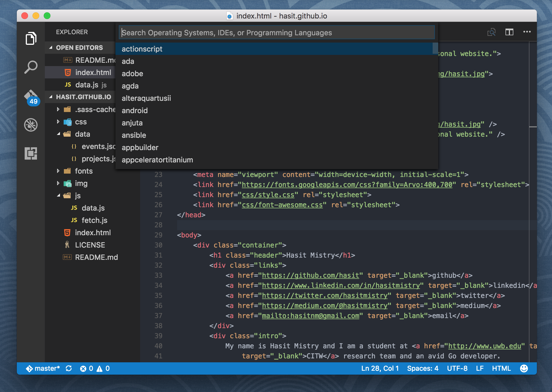Expand the .sass-cache folder
Image resolution: width=552 pixels, height=392 pixels.
[58, 109]
